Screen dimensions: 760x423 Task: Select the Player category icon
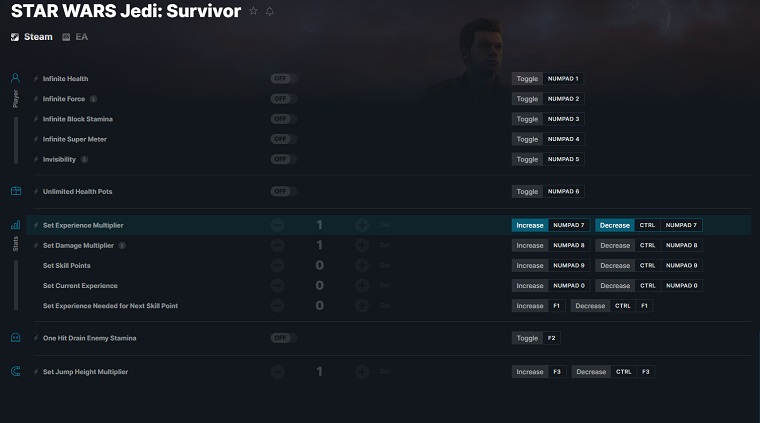[x=16, y=78]
